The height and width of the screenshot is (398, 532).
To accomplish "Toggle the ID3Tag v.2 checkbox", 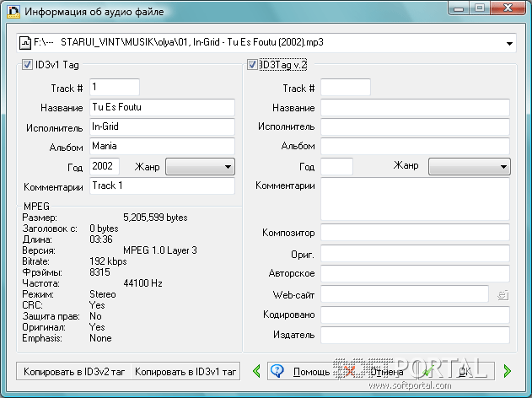I will tap(252, 64).
